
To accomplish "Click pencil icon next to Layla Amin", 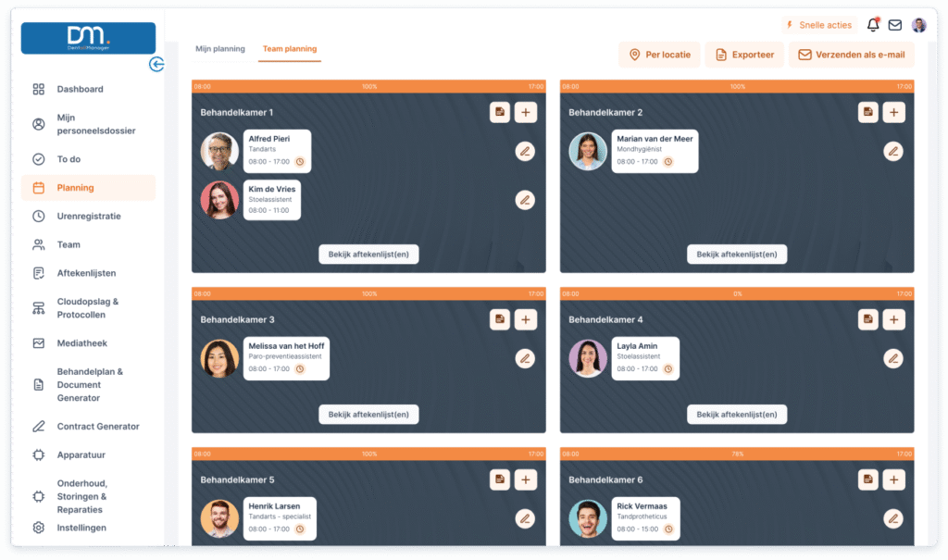I will click(x=892, y=358).
